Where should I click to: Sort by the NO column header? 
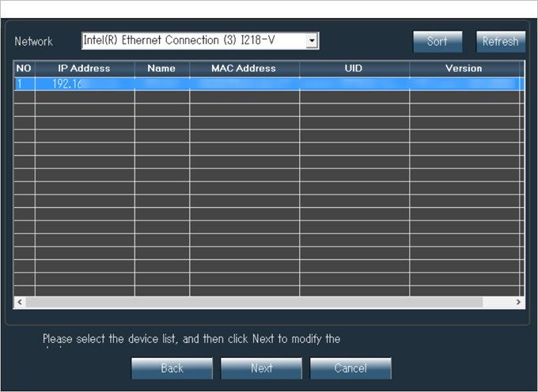pyautogui.click(x=24, y=69)
